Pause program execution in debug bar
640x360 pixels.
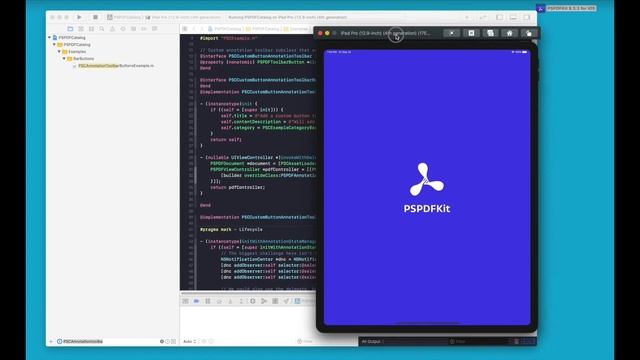(208, 301)
